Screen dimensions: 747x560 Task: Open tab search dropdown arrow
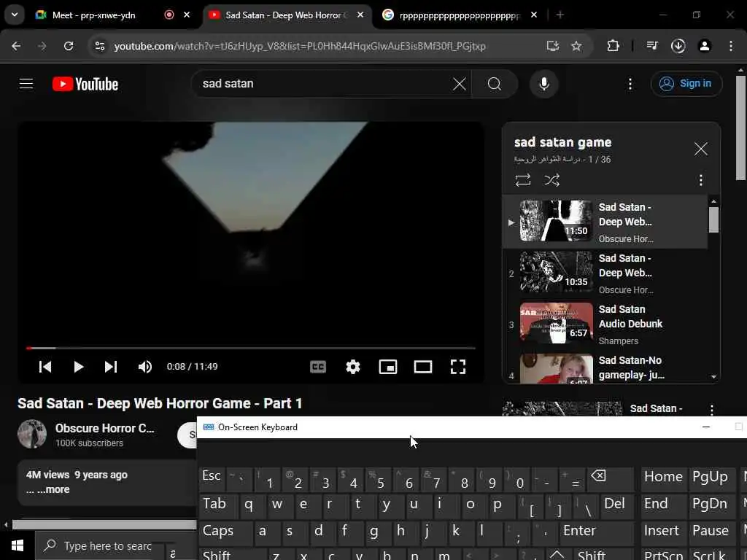point(15,15)
